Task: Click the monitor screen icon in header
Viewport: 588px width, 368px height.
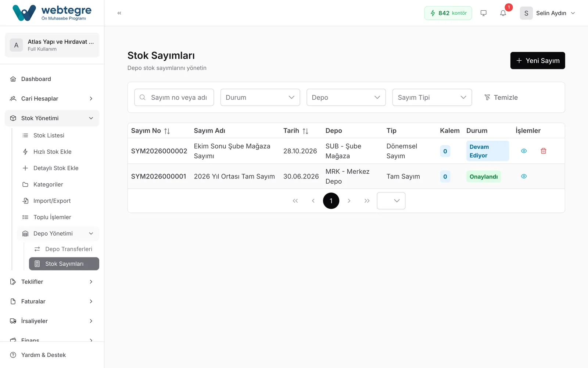Action: tap(484, 13)
